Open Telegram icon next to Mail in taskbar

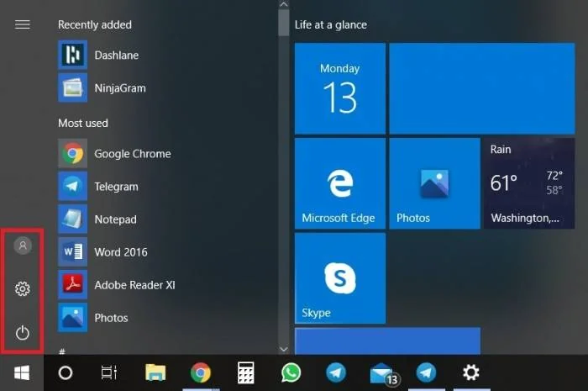click(427, 373)
